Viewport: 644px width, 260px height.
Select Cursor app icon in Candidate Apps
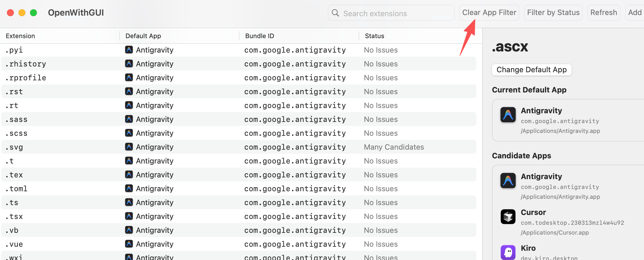coord(508,217)
